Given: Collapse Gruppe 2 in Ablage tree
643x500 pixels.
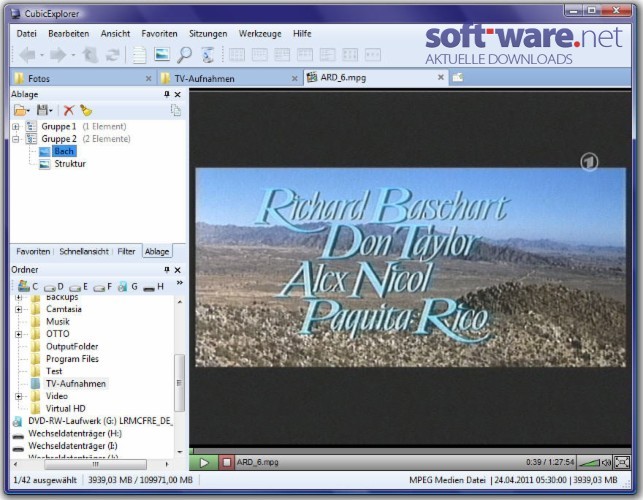Looking at the screenshot, I should [16, 139].
